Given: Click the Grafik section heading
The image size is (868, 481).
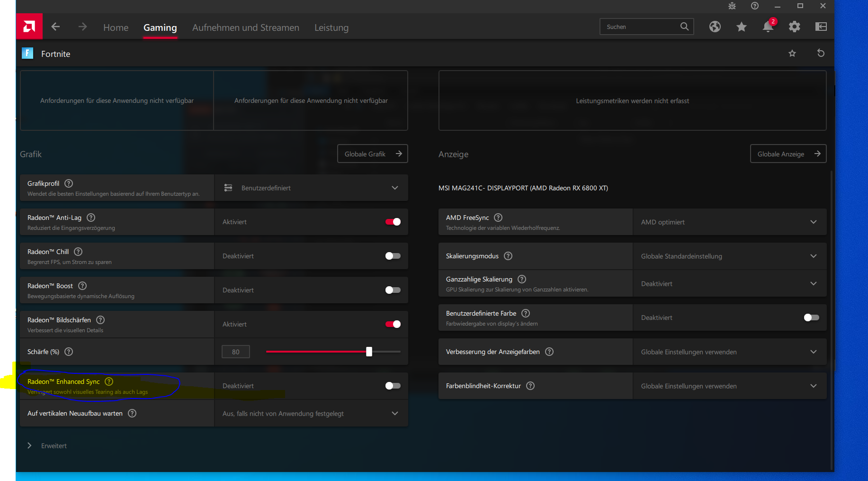Looking at the screenshot, I should [x=31, y=154].
